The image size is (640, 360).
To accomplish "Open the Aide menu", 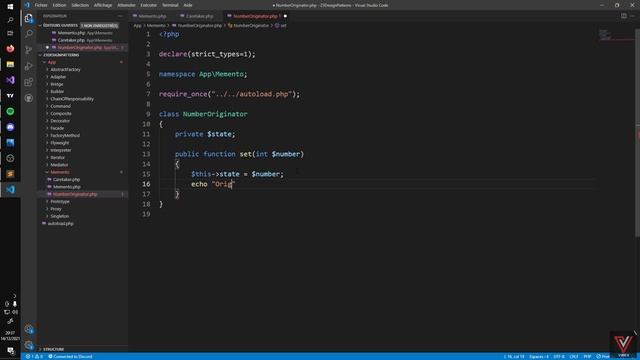I will coord(188,5).
